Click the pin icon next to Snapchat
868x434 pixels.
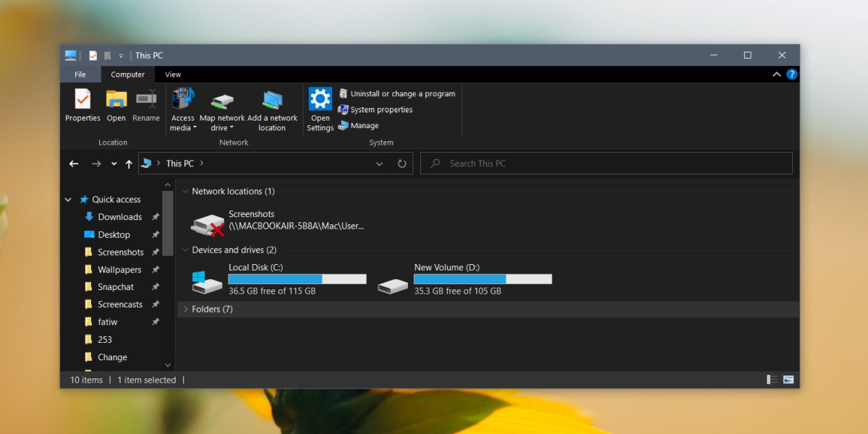pyautogui.click(x=155, y=287)
